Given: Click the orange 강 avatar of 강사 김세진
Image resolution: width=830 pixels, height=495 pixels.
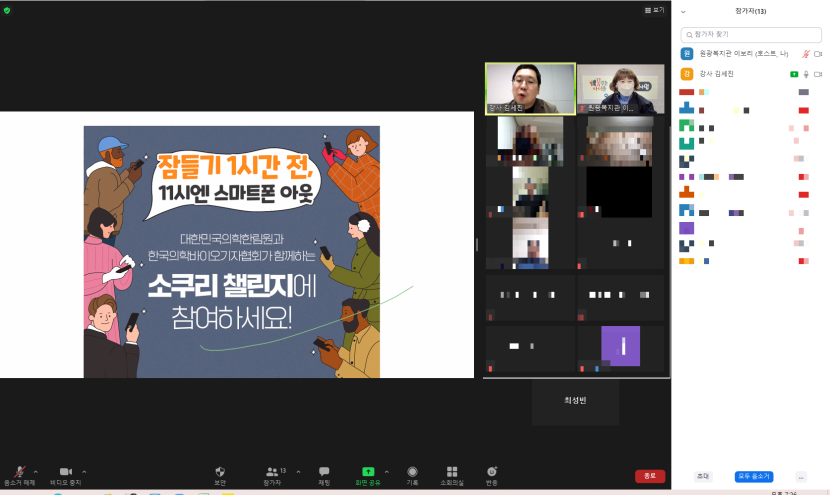Looking at the screenshot, I should pos(687,74).
